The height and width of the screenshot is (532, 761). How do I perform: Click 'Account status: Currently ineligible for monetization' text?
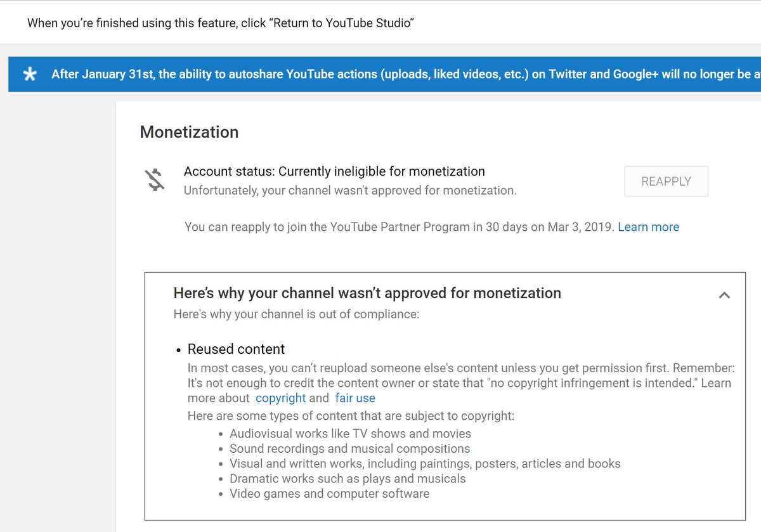click(x=334, y=171)
